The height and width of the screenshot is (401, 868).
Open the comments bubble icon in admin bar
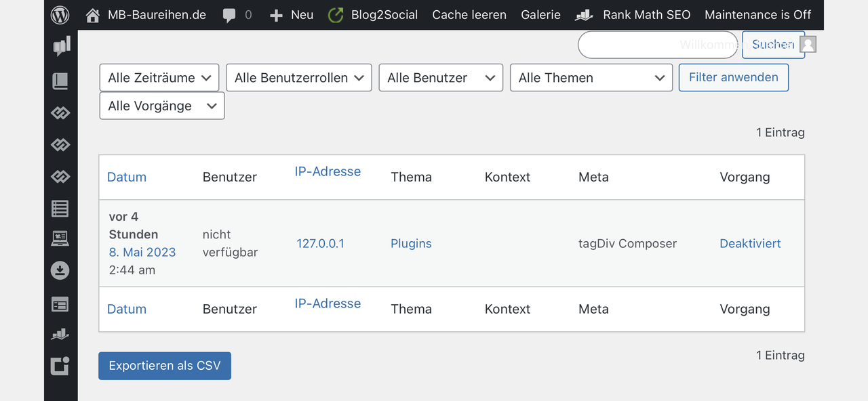click(230, 15)
